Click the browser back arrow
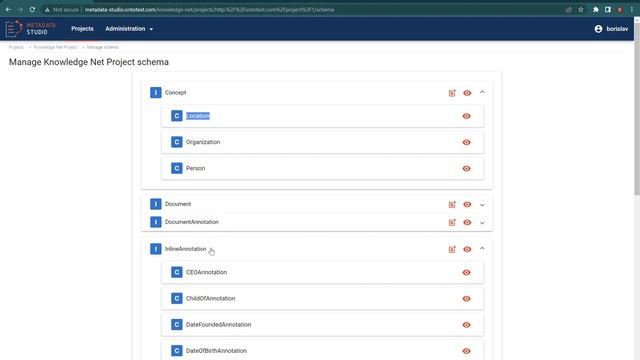Screen dimensions: 640x360 pyautogui.click(x=8, y=9)
